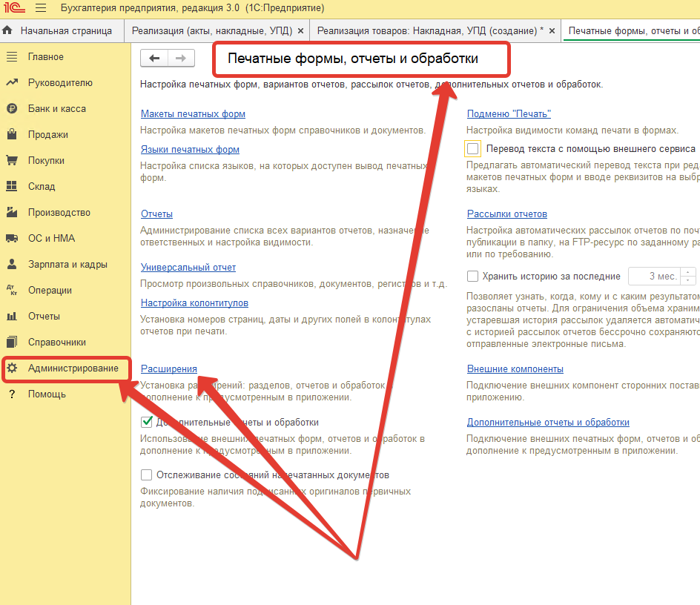Click the Банк и касса ruble icon
Screen dimensions: 700x605
(x=12, y=108)
